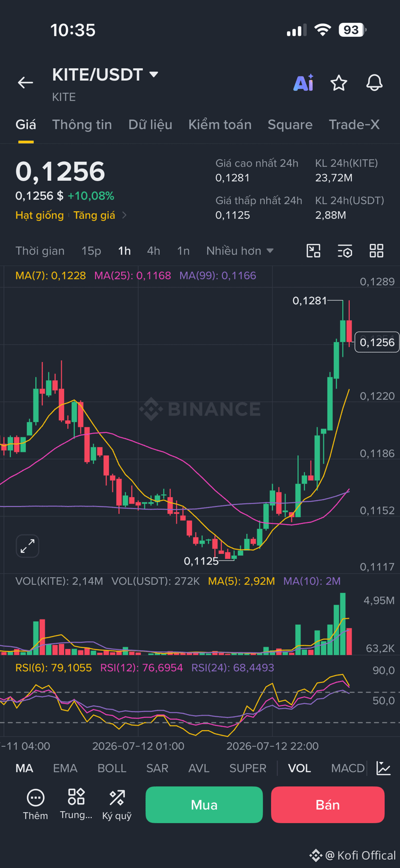Screen dimensions: 400x868
Task: Toggle the SUPER indicator
Action: pos(248,768)
